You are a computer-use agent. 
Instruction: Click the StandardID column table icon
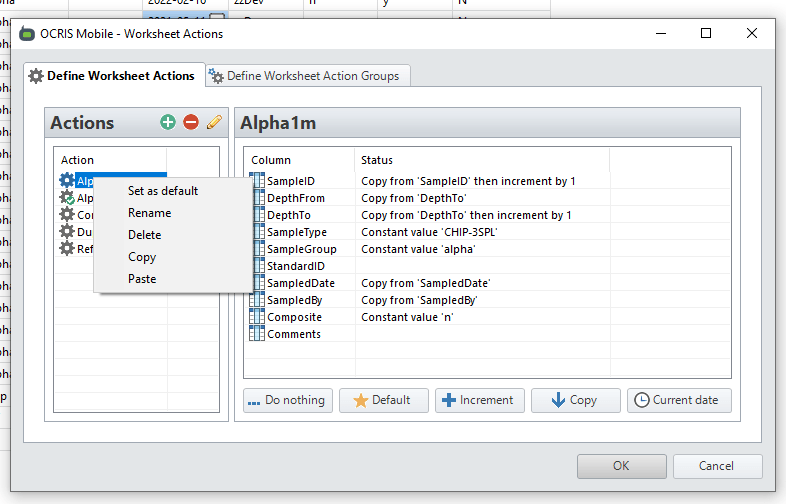pyautogui.click(x=257, y=266)
